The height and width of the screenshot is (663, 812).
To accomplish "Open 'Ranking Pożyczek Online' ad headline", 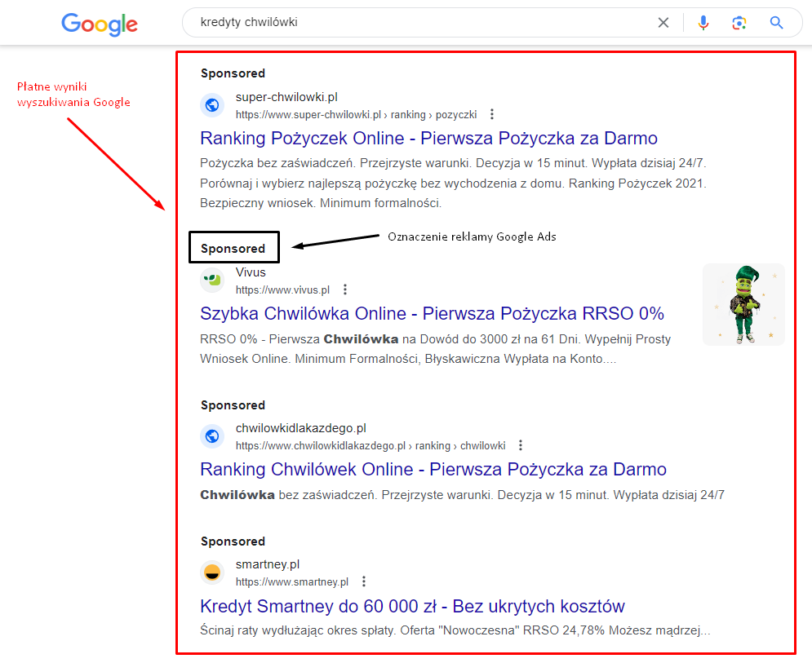I will (428, 138).
